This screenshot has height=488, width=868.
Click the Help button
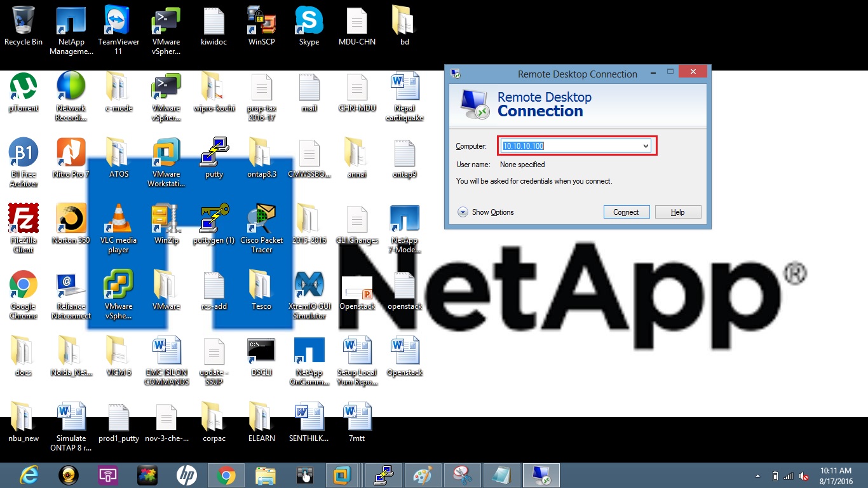coord(677,212)
